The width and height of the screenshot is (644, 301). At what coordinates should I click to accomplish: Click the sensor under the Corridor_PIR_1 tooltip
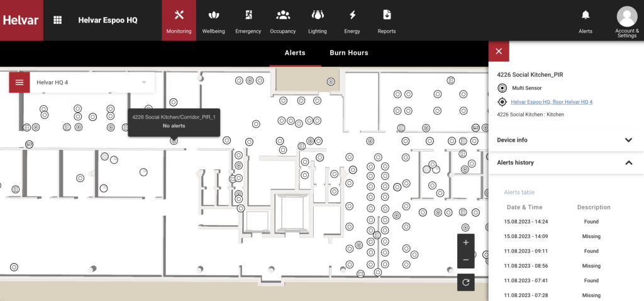[x=174, y=141]
